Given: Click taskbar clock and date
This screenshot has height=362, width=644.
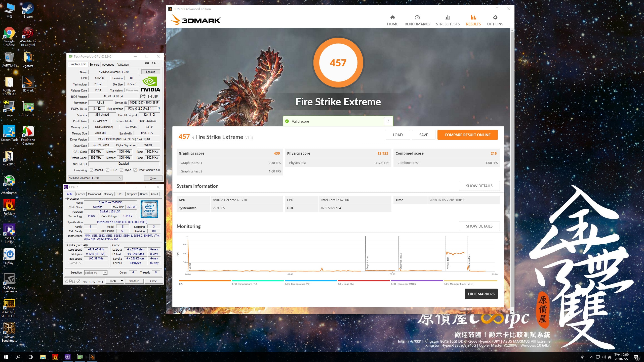Looking at the screenshot, I should coord(621,357).
